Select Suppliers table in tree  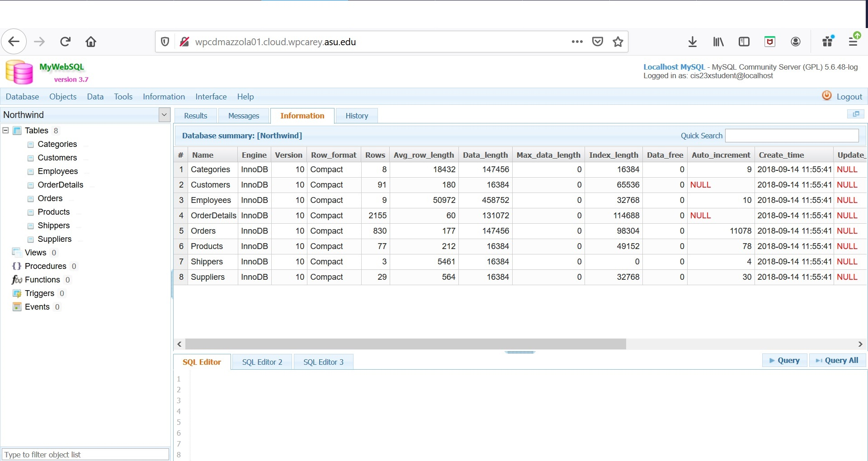[x=55, y=239]
